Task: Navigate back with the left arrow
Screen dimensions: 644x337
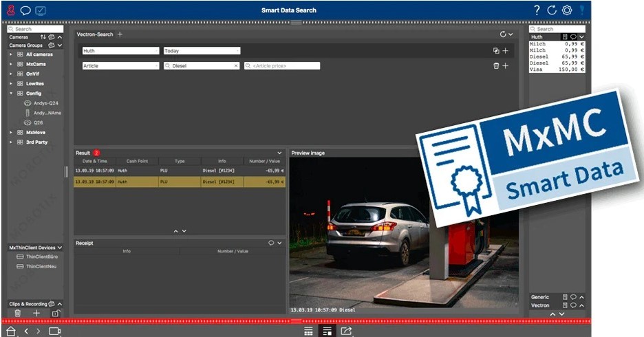Action: point(26,331)
